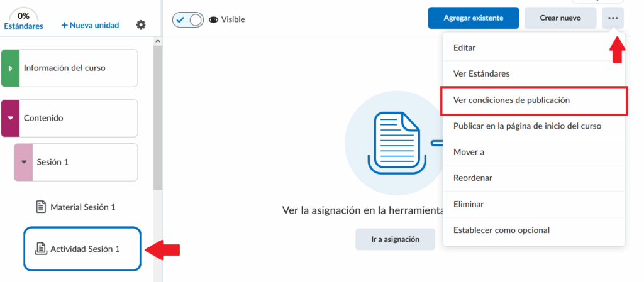The height and width of the screenshot is (282, 644).
Task: Click the plus icon for Nueva unidad
Action: coord(64,25)
